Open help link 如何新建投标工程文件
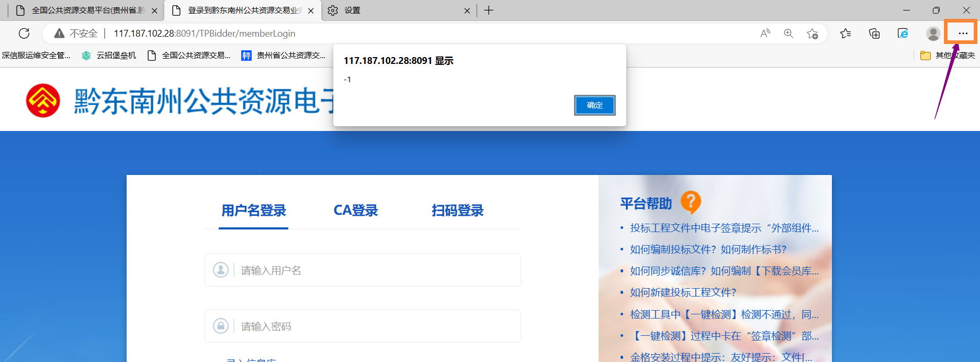Screen dimensions: 980x362 683,292
